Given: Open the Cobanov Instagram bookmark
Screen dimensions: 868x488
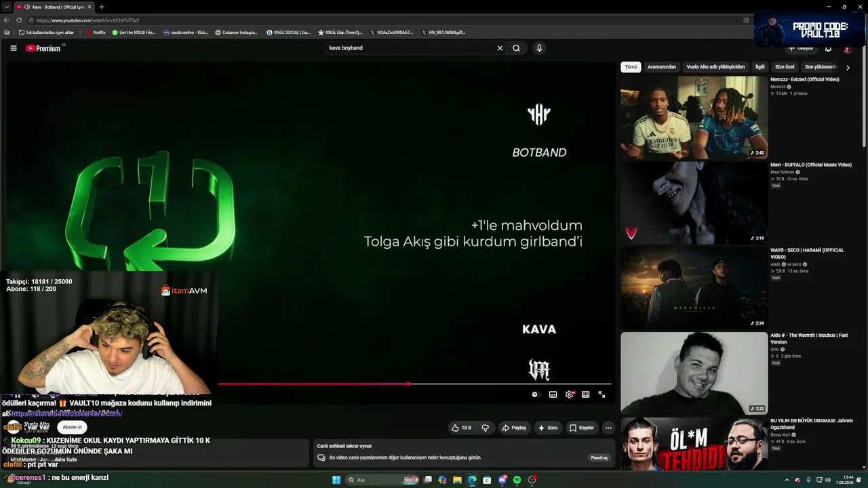Looking at the screenshot, I should pyautogui.click(x=237, y=33).
